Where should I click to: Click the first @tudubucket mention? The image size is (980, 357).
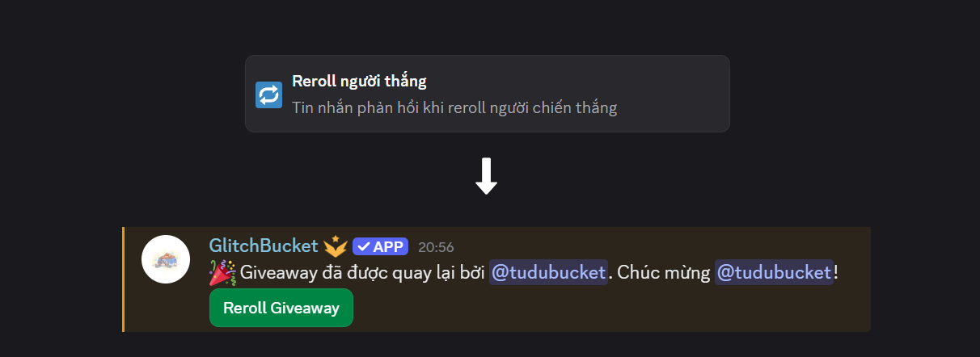(x=548, y=272)
